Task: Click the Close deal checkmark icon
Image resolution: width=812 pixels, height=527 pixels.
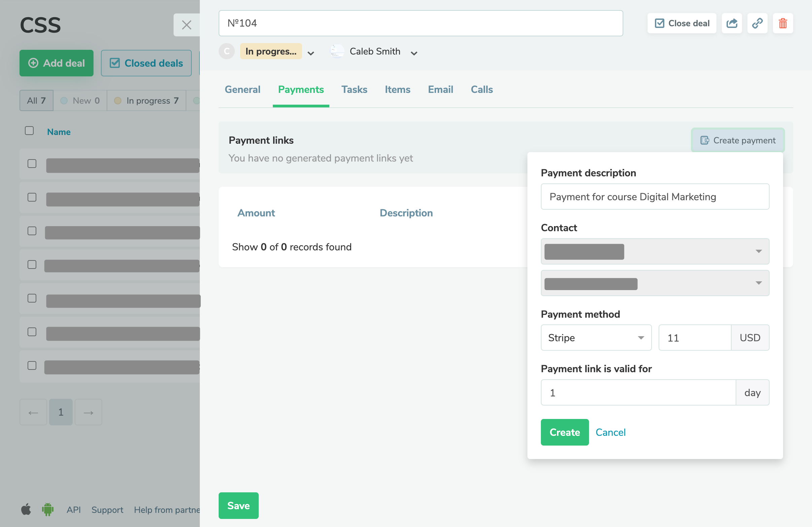Action: pyautogui.click(x=660, y=23)
